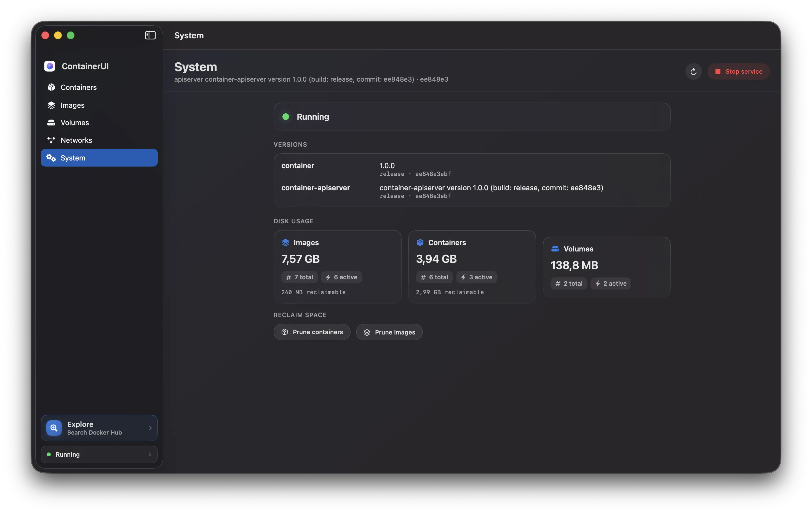Stop the container service
Viewport: 812px width, 514px height.
tap(738, 71)
